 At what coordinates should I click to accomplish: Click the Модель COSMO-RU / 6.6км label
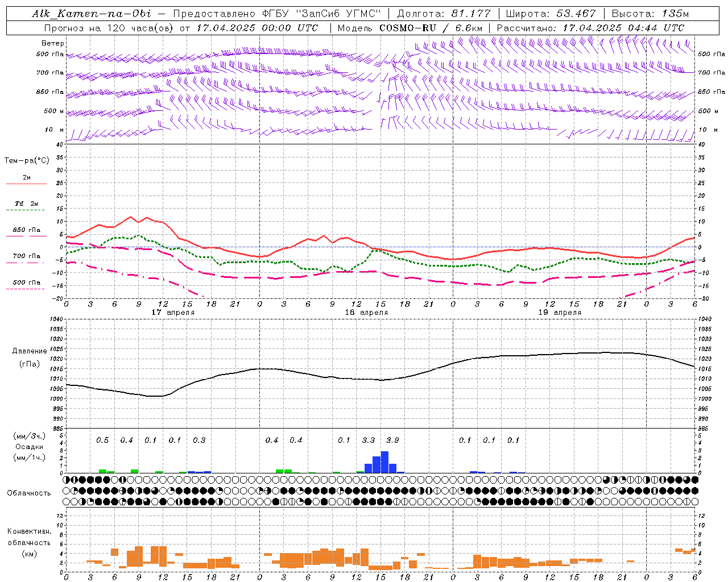point(410,28)
